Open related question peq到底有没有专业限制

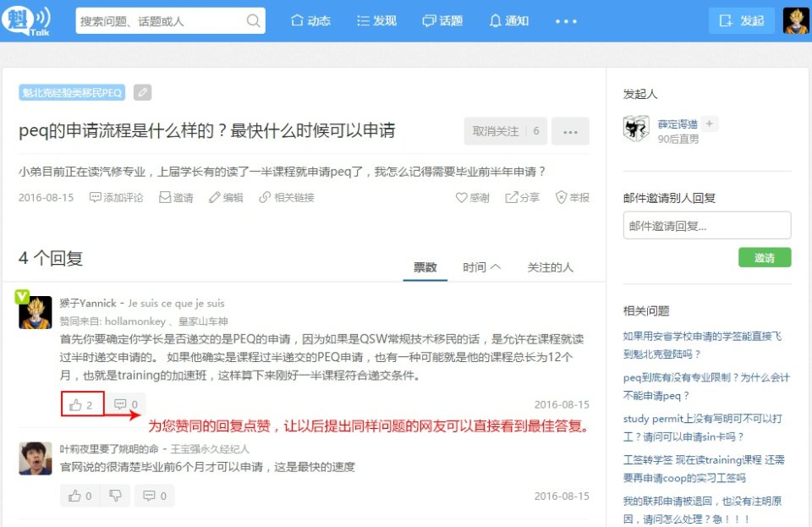(x=706, y=387)
